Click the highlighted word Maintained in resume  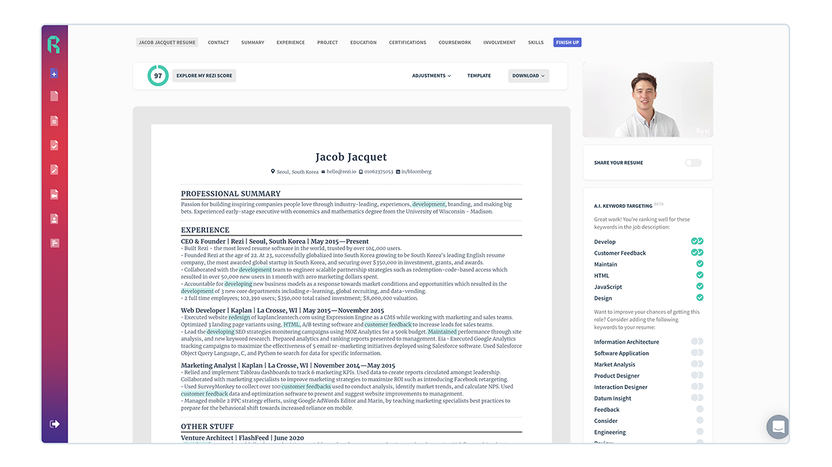(442, 332)
